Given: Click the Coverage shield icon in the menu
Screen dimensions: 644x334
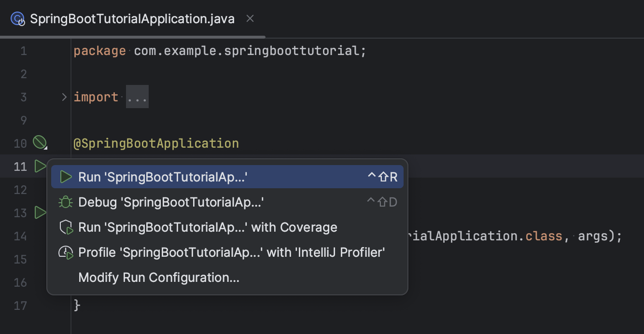Looking at the screenshot, I should pos(65,227).
